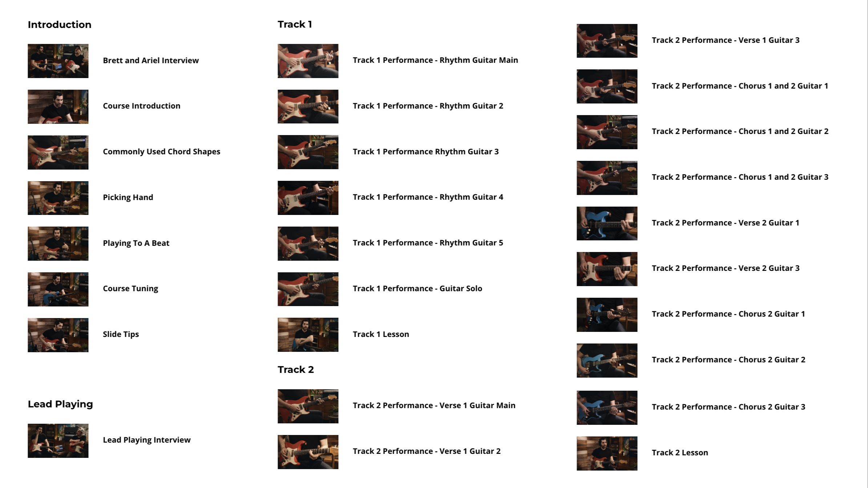Play Track 1 Performance Rhythm Guitar Main thumbnail
Image resolution: width=868 pixels, height=488 pixels.
coord(308,61)
